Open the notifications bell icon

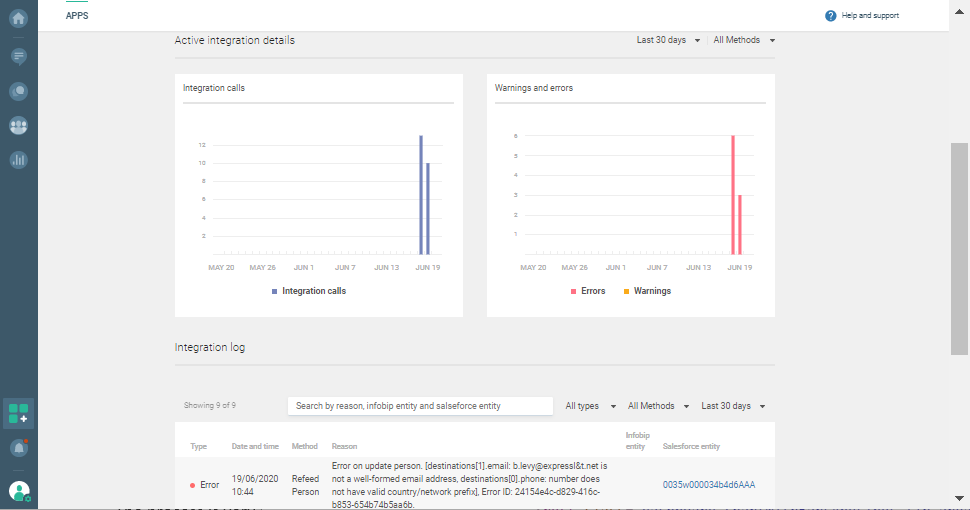point(18,448)
